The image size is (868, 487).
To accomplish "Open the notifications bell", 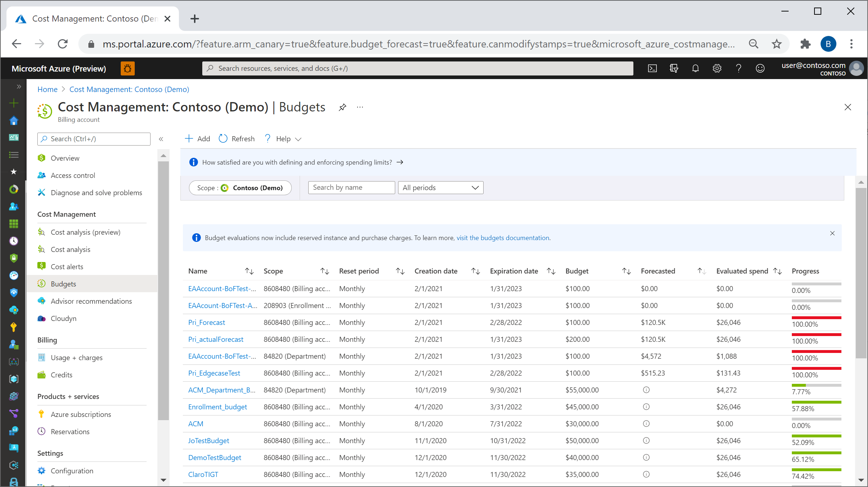I will [696, 68].
